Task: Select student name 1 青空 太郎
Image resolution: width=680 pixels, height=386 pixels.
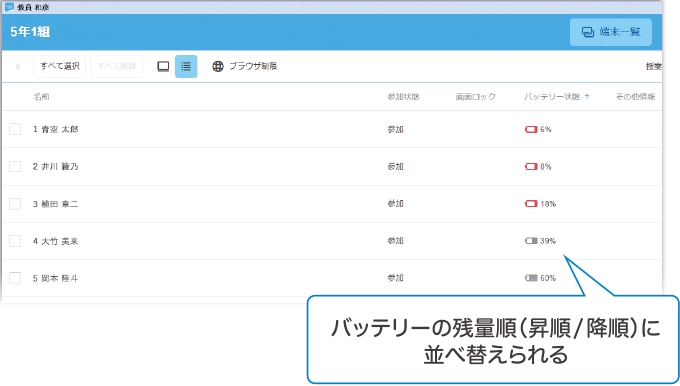Action: click(56, 129)
